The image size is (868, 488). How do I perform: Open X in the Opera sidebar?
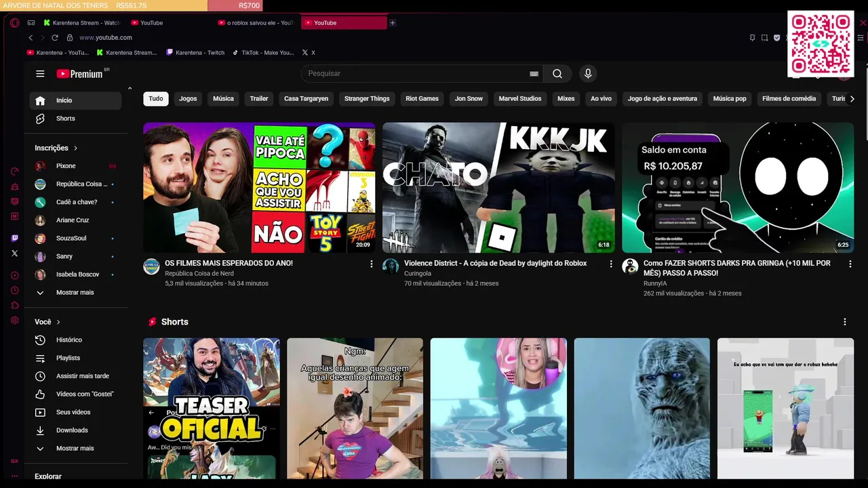pos(15,253)
